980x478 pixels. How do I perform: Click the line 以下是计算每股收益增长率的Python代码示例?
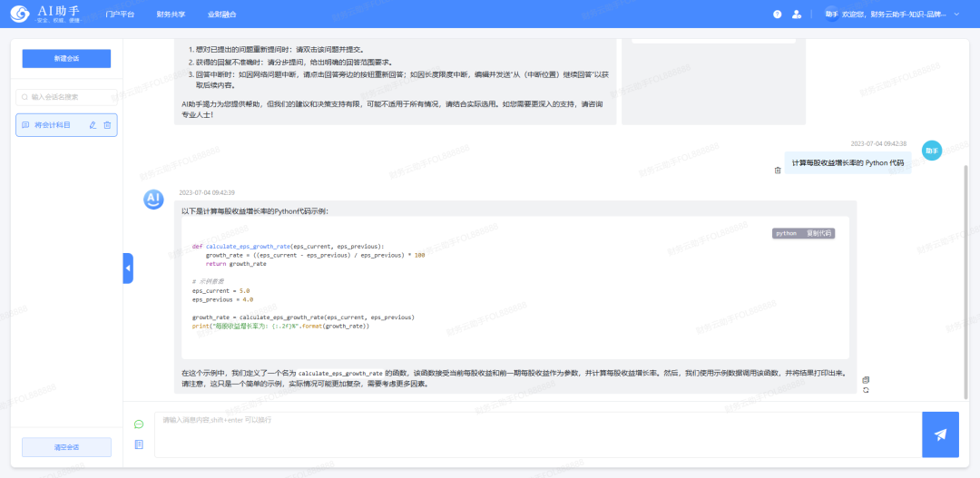pyautogui.click(x=255, y=211)
